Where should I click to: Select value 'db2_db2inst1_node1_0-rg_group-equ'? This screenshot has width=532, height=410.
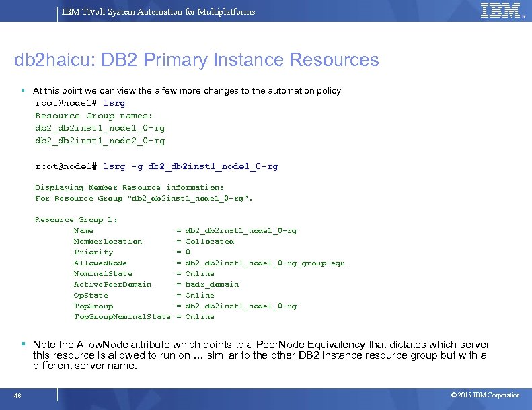[x=265, y=263]
